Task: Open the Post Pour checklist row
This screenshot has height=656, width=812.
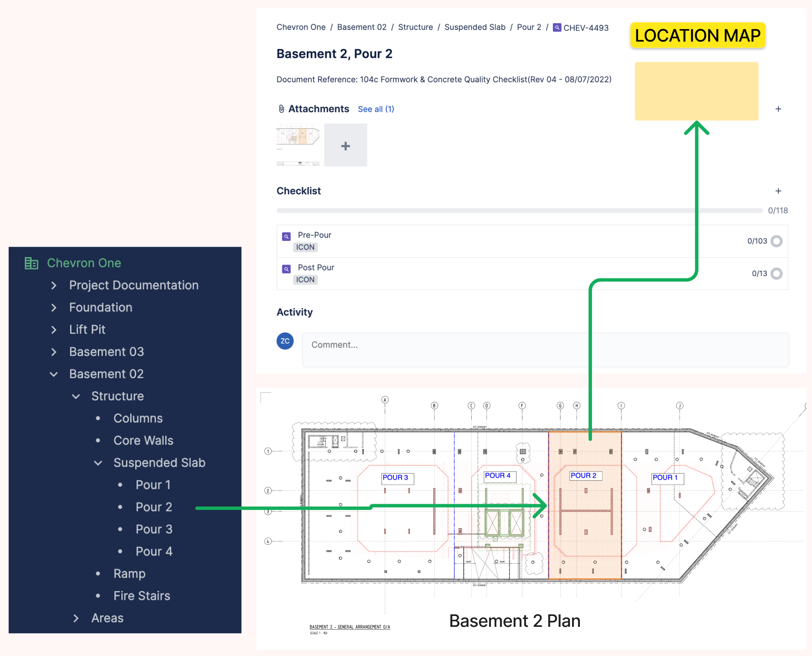Action: click(532, 274)
